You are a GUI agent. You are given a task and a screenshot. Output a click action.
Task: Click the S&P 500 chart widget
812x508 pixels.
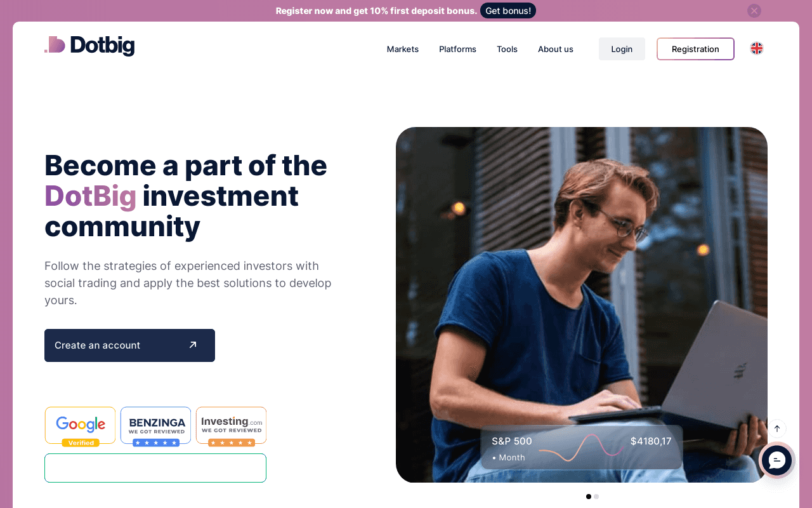[x=582, y=447]
